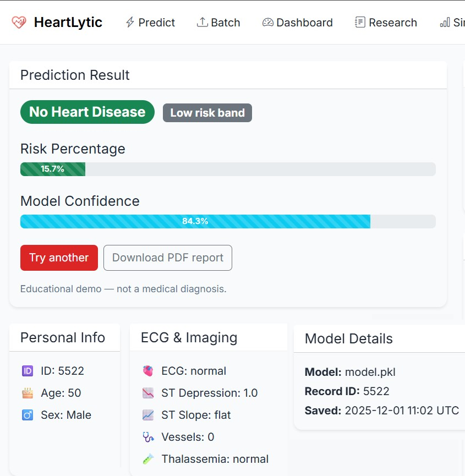Screen dimensions: 465x476
Task: Click the HeartLytic heart logo
Action: pyautogui.click(x=19, y=22)
